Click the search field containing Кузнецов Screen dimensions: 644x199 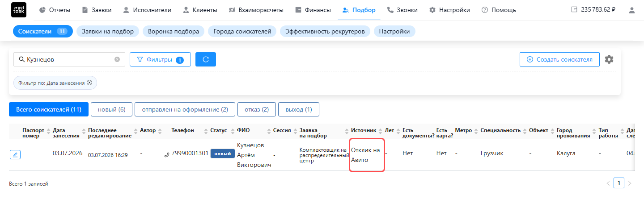pyautogui.click(x=69, y=59)
